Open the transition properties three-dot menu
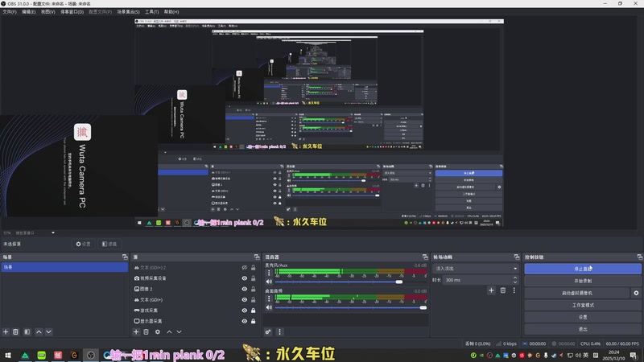The height and width of the screenshot is (362, 644). tap(514, 290)
